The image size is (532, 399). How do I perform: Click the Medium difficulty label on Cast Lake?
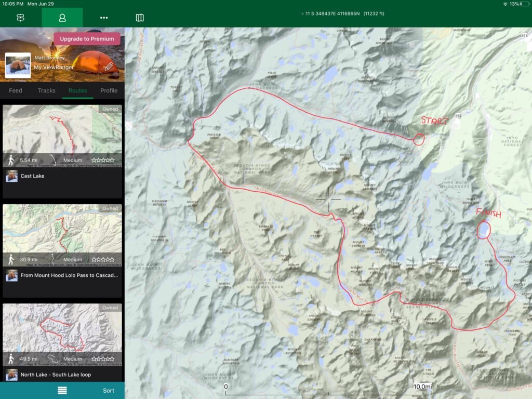73,160
